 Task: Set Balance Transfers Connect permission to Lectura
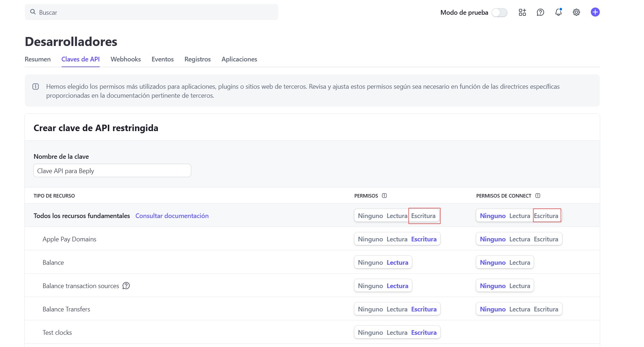(520, 309)
